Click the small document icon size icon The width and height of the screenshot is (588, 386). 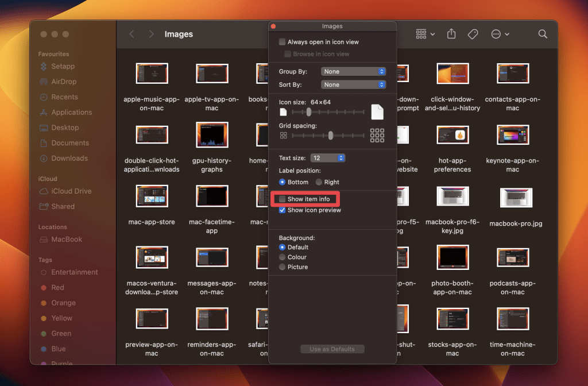click(283, 112)
